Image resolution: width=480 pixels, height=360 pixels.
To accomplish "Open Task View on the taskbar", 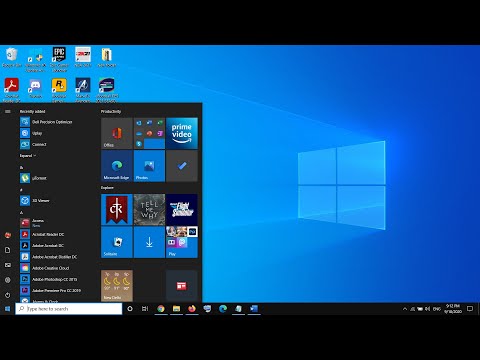I will pyautogui.click(x=145, y=309).
